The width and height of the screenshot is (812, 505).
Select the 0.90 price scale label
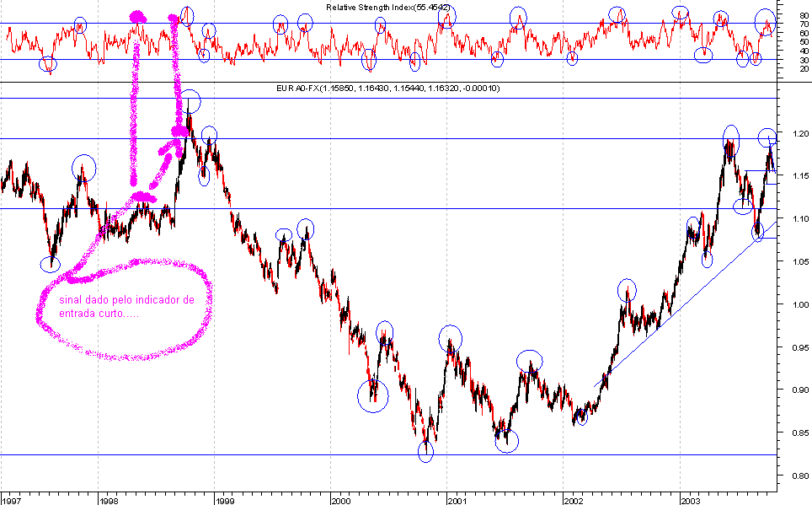(800, 389)
